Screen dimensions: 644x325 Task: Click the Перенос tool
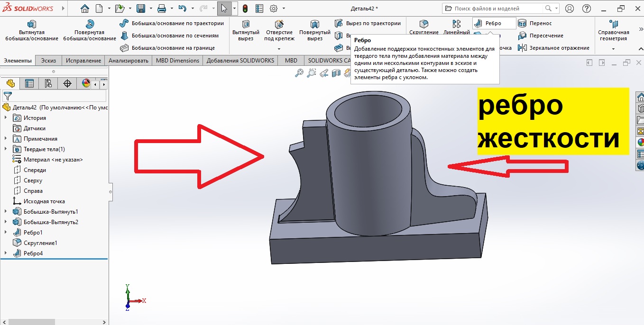click(x=535, y=23)
